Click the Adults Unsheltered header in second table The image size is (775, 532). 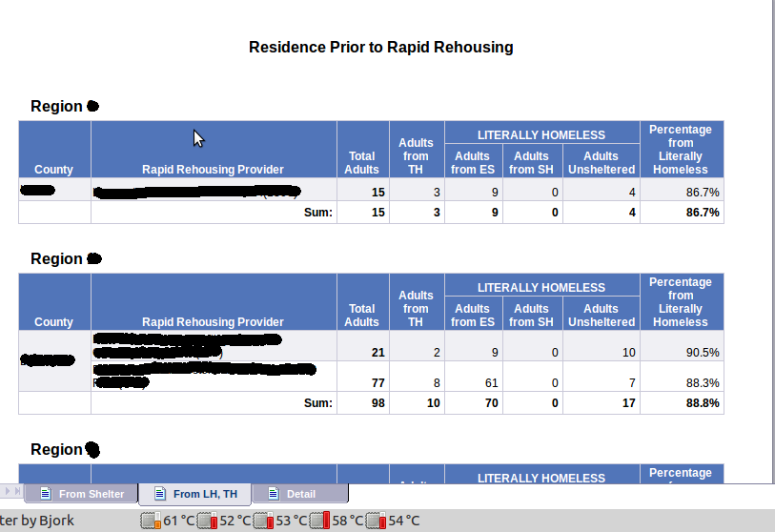coord(601,315)
